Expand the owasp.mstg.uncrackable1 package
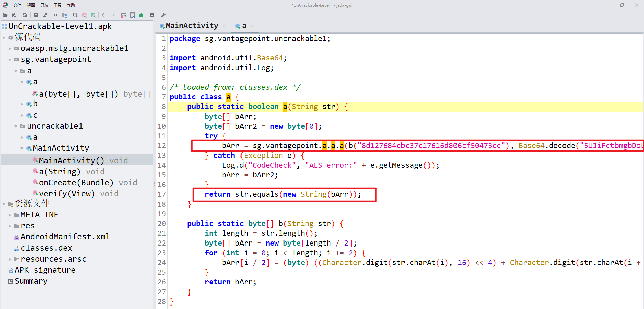 pos(10,49)
